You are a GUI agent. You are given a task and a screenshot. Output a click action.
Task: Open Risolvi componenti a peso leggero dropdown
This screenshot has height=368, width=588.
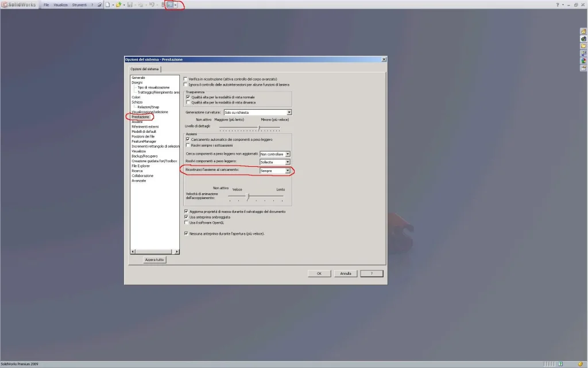[x=288, y=162]
